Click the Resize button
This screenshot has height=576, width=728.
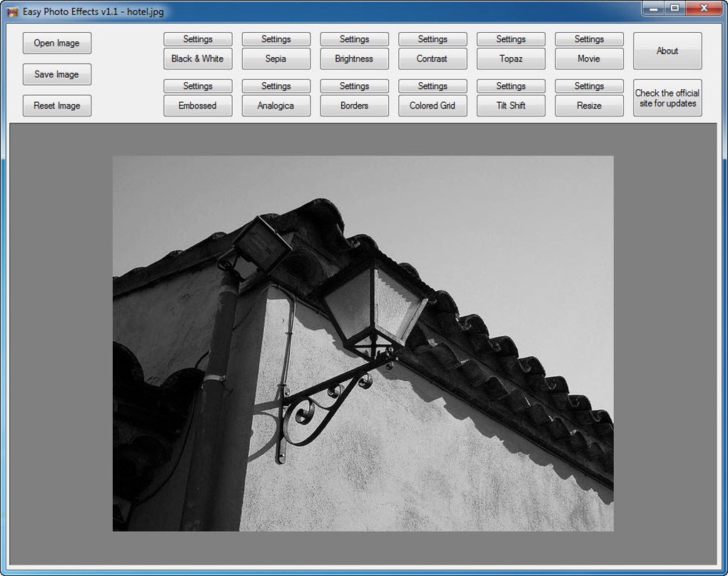point(589,106)
